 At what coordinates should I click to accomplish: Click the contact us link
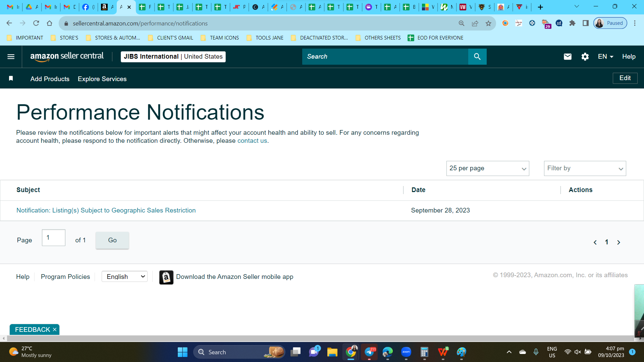click(x=252, y=141)
